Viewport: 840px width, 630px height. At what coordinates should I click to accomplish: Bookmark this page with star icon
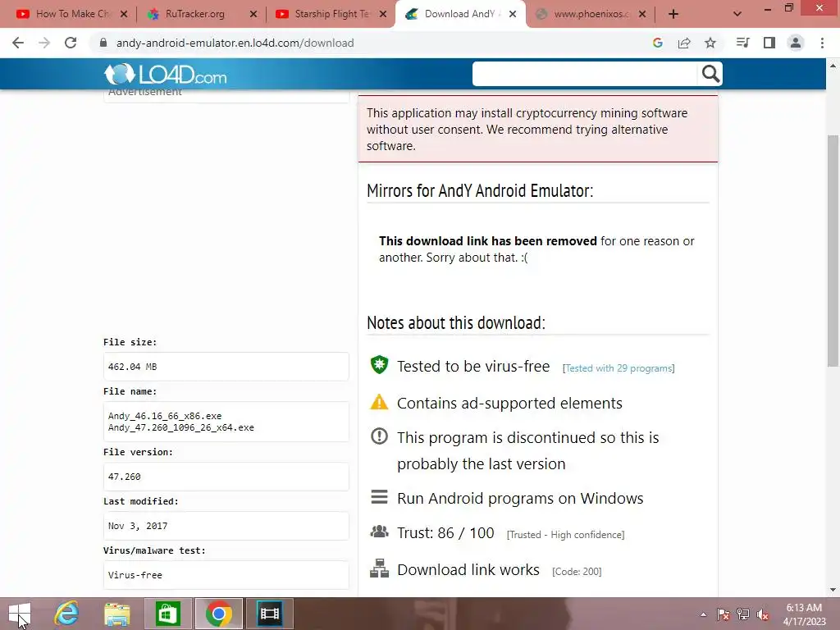click(710, 43)
